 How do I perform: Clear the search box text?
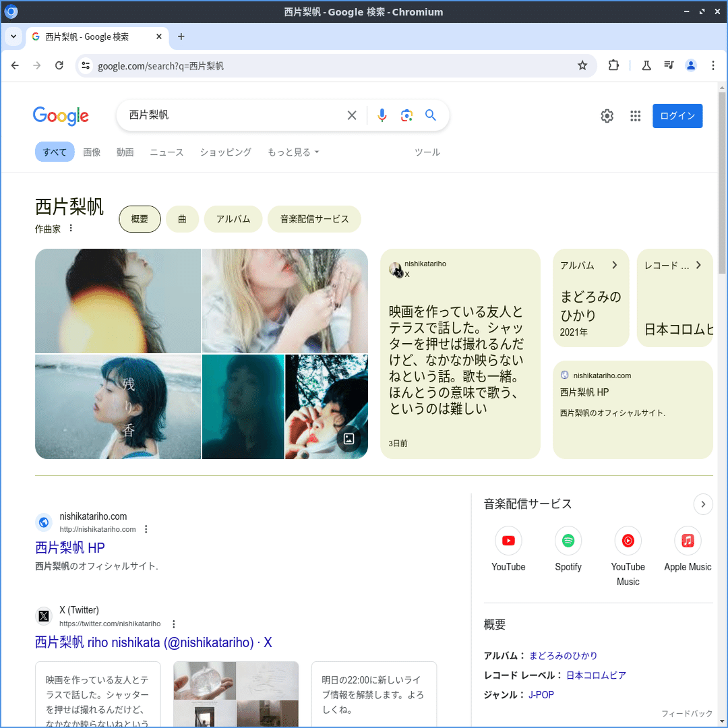(x=352, y=115)
